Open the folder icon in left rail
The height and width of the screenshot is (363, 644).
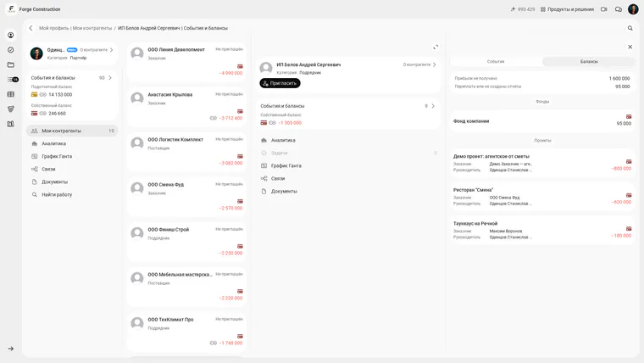coord(11,64)
